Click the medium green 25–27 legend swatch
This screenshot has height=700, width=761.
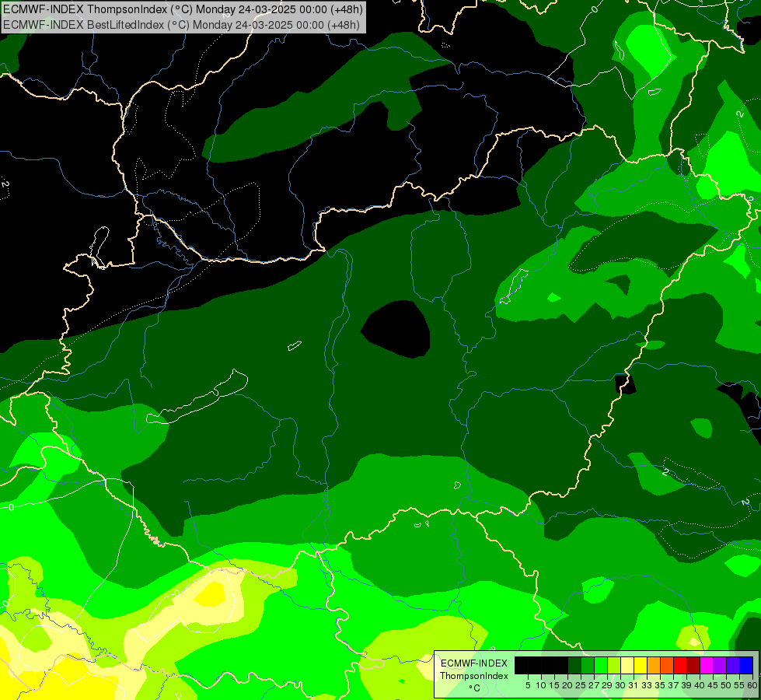tap(588, 665)
